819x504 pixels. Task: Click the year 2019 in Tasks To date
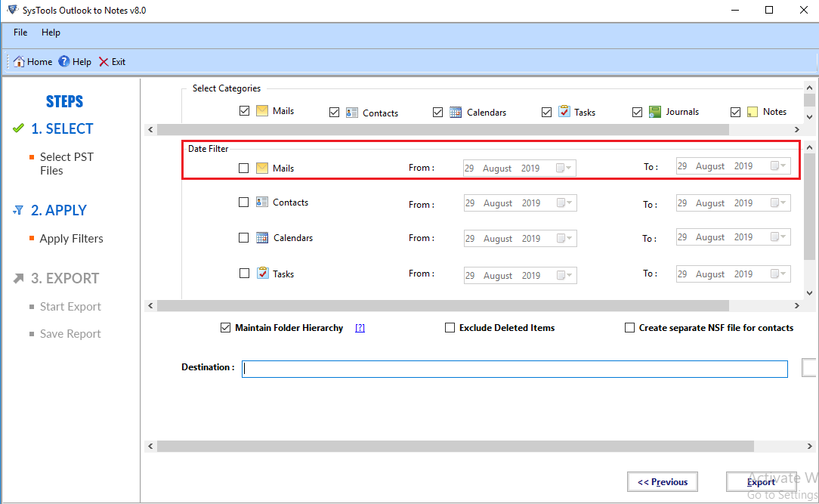[x=743, y=274]
